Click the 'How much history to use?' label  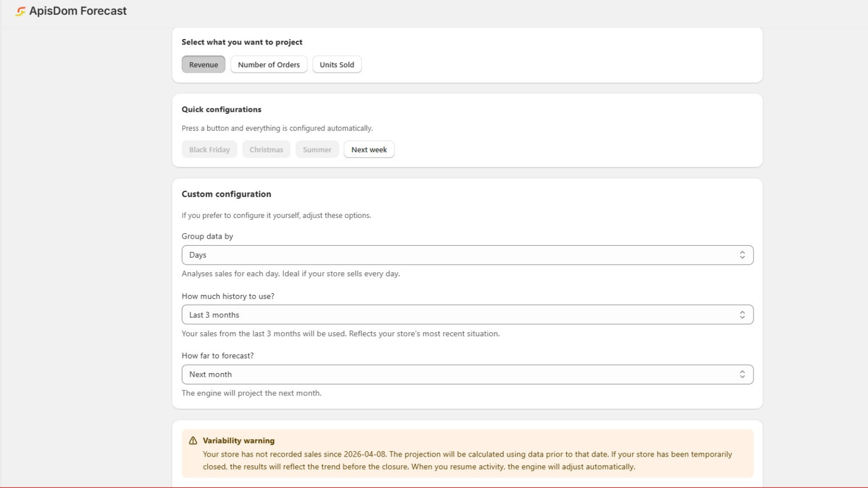coord(228,296)
